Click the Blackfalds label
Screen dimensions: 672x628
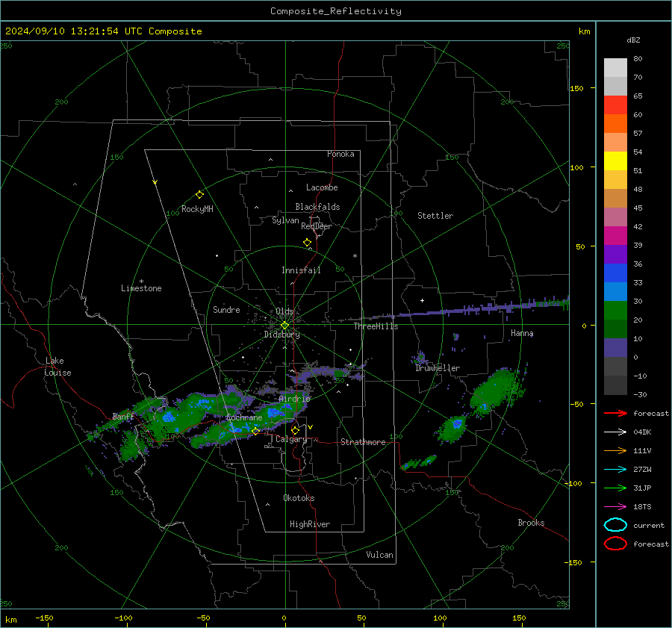317,207
